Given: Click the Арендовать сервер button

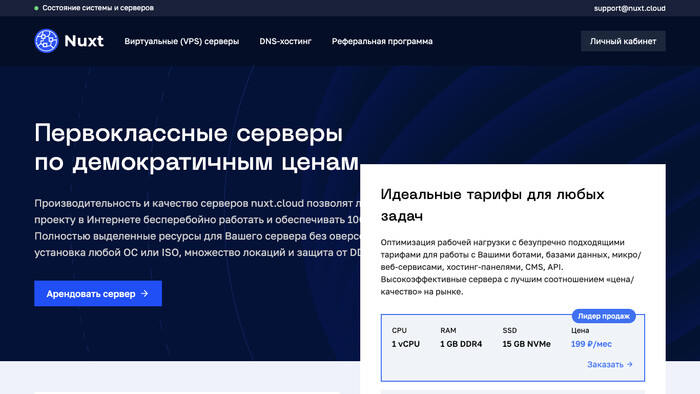Looking at the screenshot, I should (98, 294).
